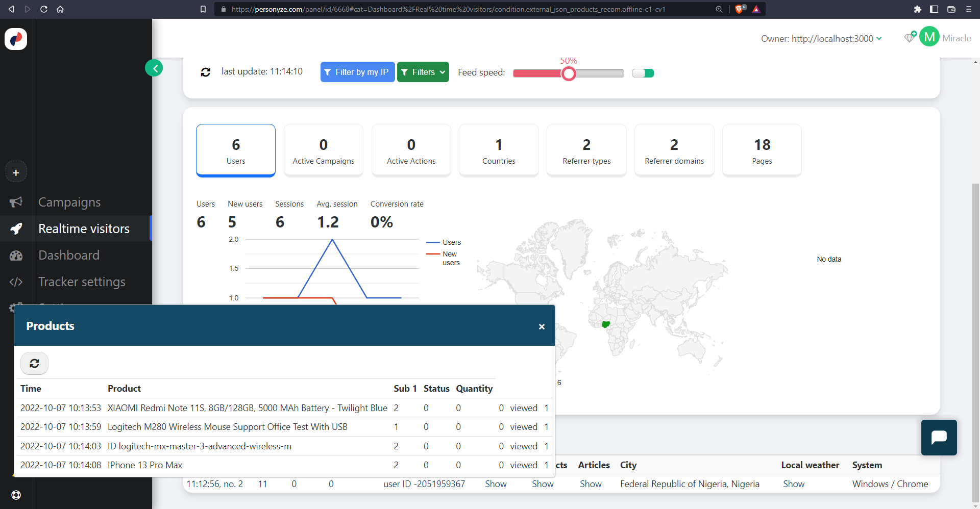Click user ID -2051959367 entry
Screen dimensions: 980x509
click(x=424, y=484)
